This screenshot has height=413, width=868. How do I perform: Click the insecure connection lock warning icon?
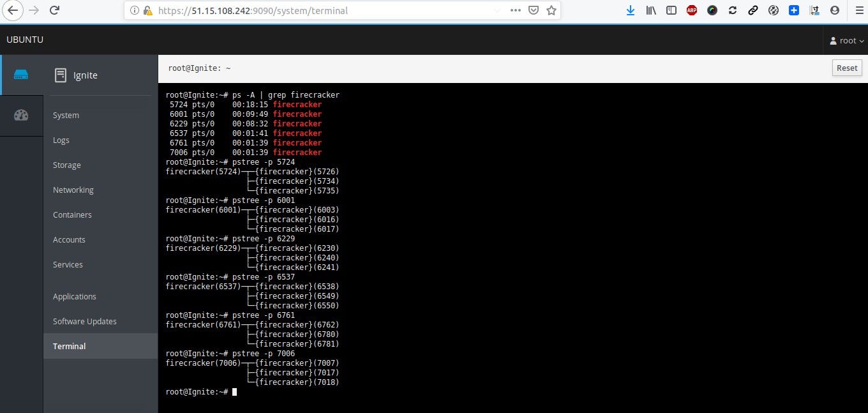[x=148, y=11]
